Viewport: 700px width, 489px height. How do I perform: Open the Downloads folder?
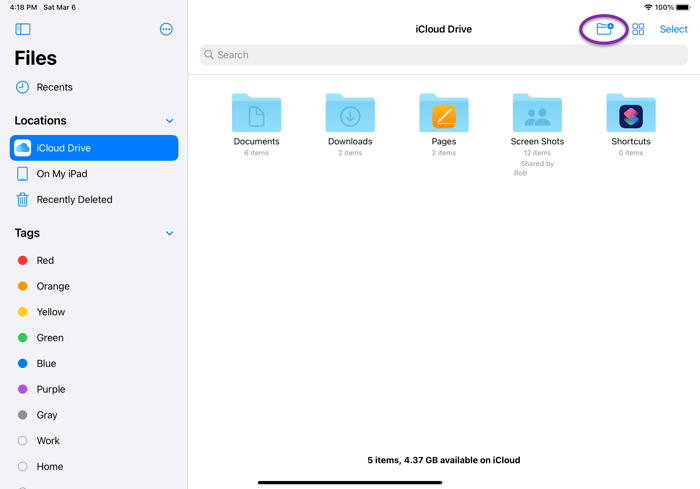350,115
